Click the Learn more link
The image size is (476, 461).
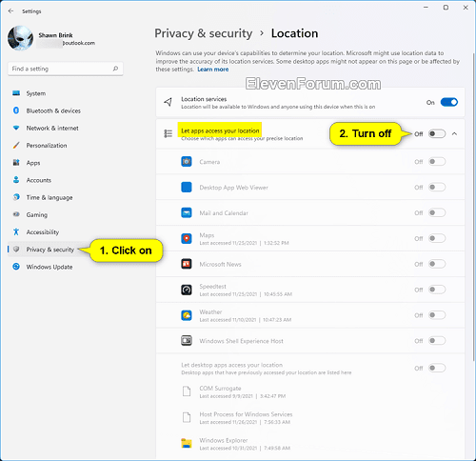tap(213, 70)
